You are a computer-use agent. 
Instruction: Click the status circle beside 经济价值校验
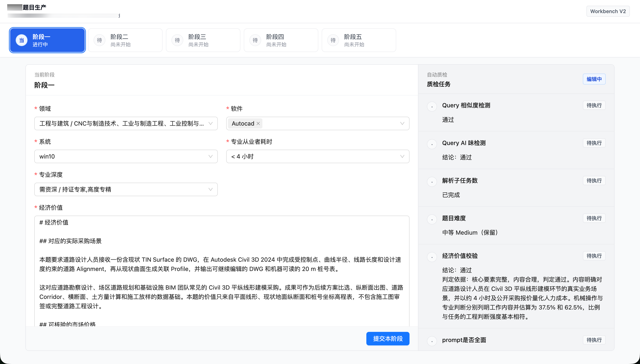pos(432,257)
